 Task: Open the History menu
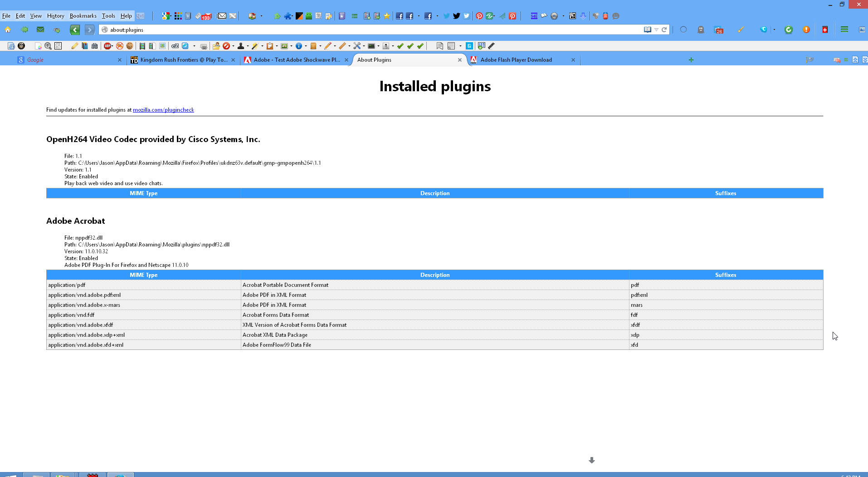coord(56,16)
